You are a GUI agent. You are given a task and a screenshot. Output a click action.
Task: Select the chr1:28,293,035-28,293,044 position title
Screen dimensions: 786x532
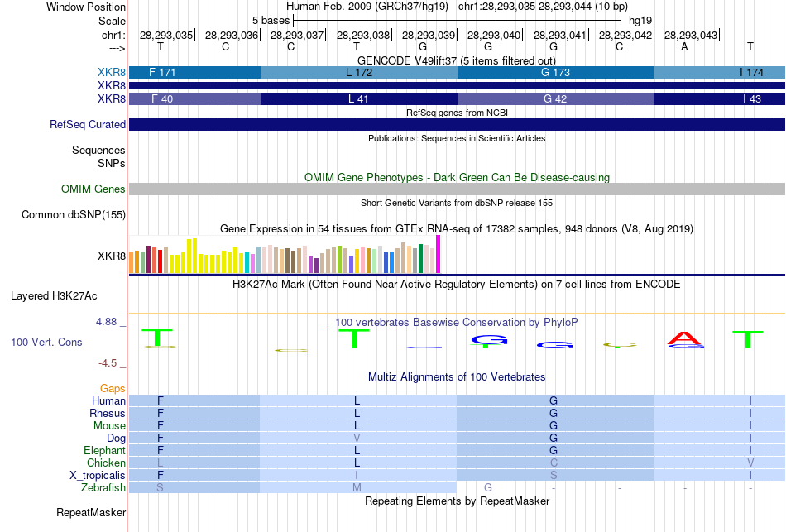point(543,7)
